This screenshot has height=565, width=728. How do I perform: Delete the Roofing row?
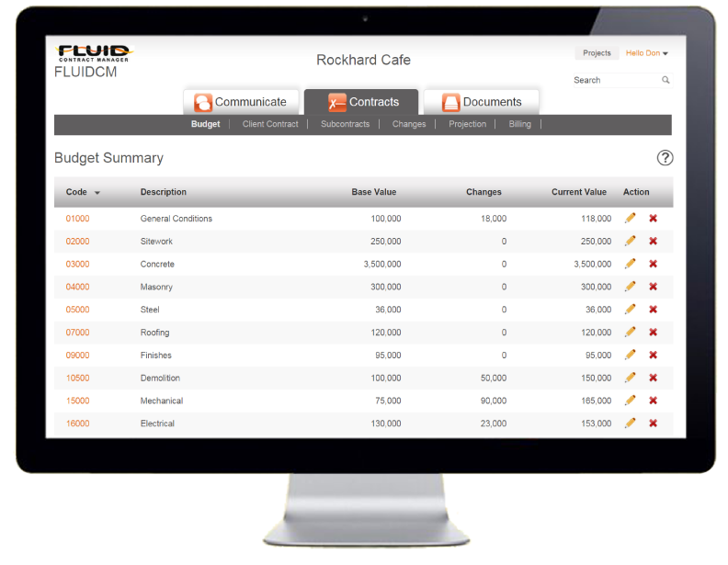point(653,332)
